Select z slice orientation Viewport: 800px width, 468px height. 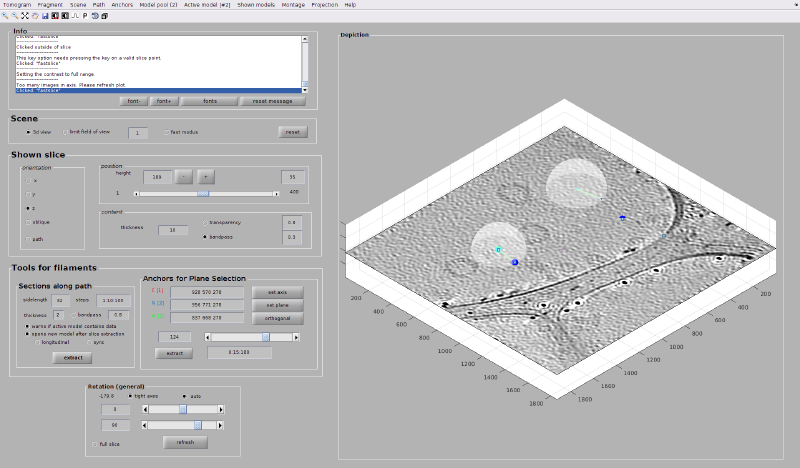[x=31, y=208]
